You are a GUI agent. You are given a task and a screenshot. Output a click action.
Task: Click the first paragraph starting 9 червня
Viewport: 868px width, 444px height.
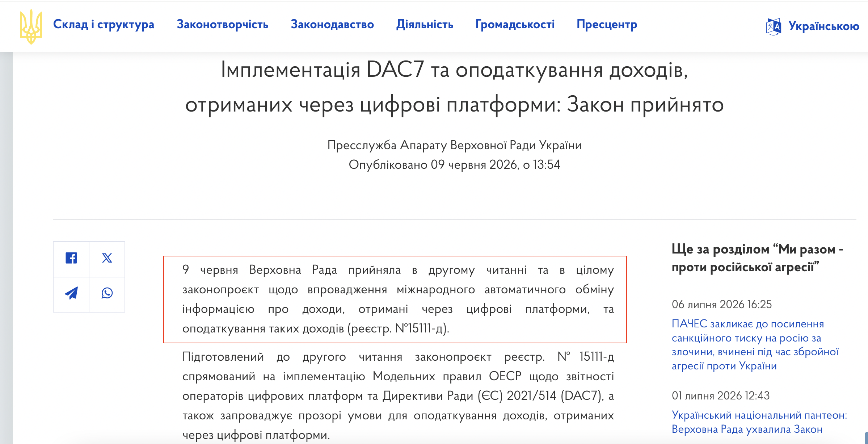tap(398, 299)
